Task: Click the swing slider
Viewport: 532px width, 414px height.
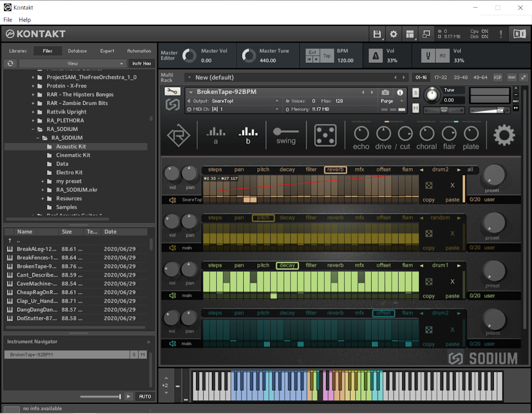Action: coord(286,132)
